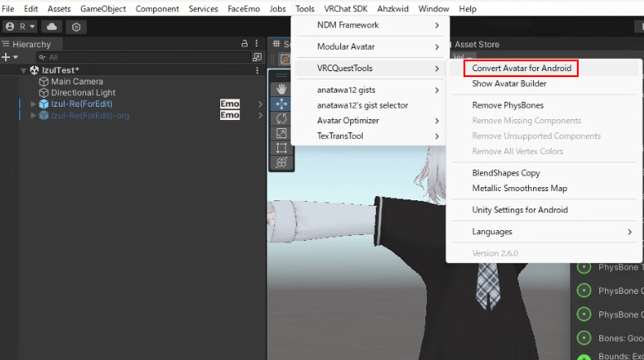
Task: Click Hierarchy search-by-type icon
Action: [257, 57]
